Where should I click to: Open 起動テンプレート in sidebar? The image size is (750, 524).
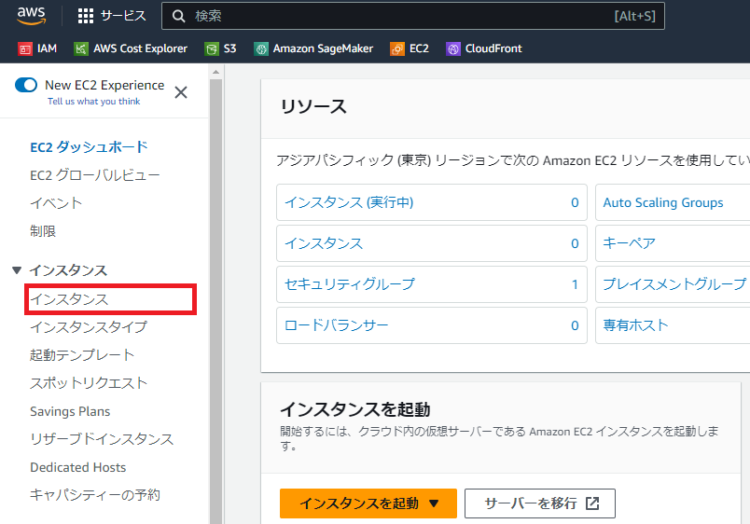(82, 355)
